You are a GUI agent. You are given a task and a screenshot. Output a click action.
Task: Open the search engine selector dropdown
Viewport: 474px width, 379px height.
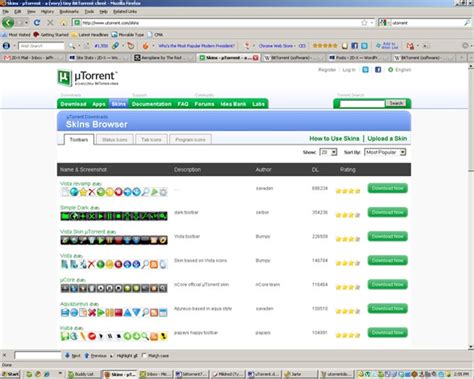coord(384,23)
